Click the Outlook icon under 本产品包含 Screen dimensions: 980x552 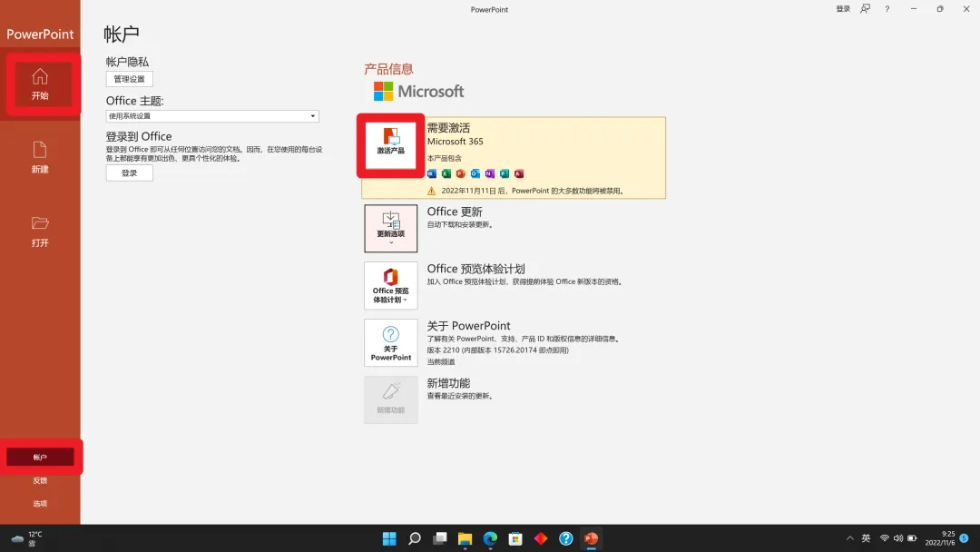coord(475,173)
